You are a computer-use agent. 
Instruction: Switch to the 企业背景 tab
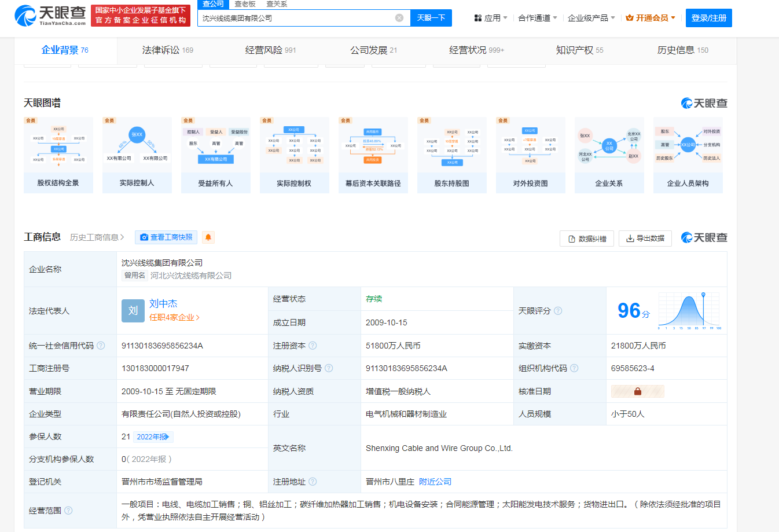(65, 50)
